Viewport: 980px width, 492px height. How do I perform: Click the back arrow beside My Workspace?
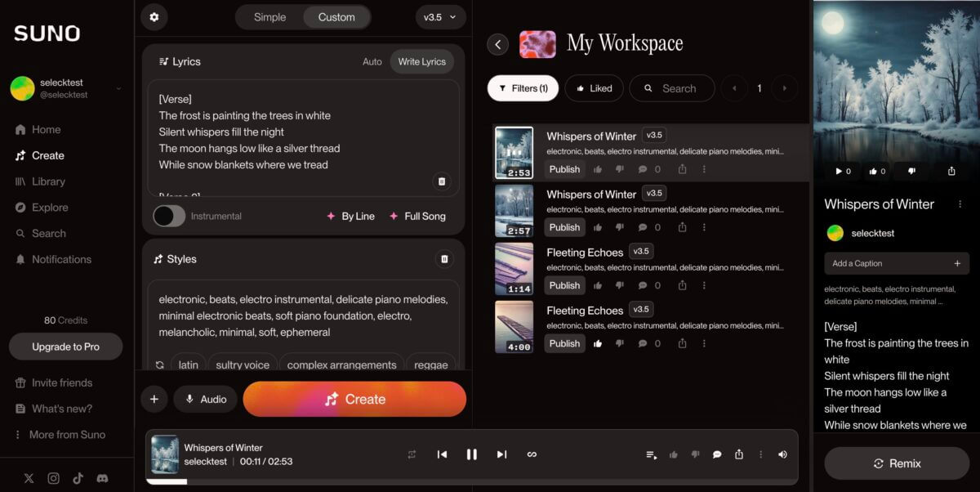498,44
